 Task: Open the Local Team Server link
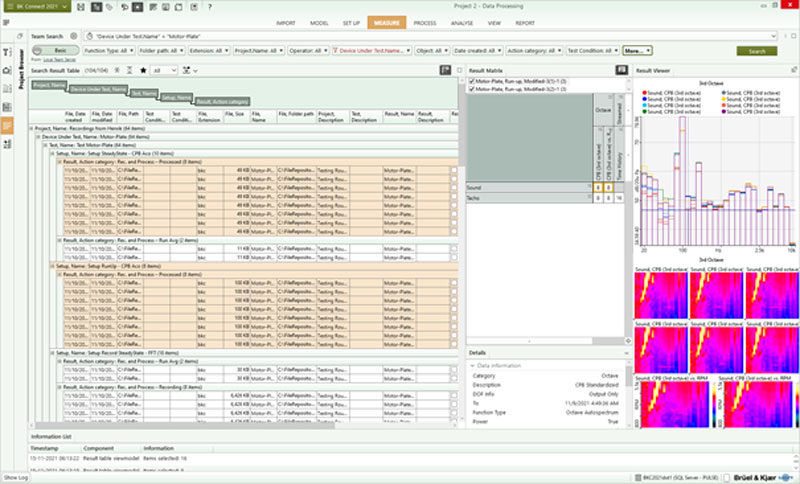tap(59, 60)
